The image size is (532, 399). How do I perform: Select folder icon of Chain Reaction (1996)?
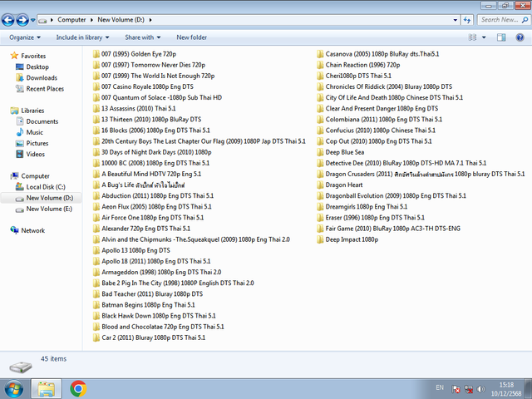[320, 65]
